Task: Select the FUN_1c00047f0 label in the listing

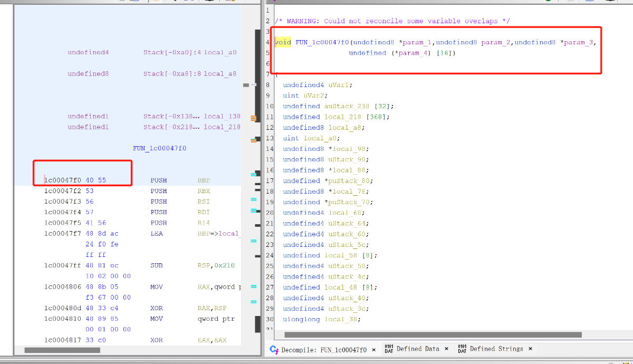Action: pyautogui.click(x=159, y=149)
